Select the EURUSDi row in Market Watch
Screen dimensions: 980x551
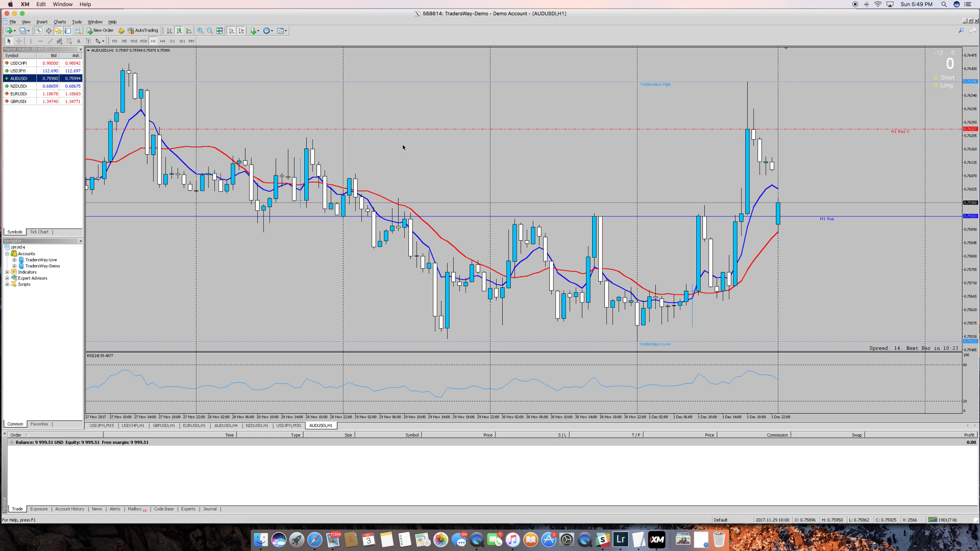(x=19, y=94)
